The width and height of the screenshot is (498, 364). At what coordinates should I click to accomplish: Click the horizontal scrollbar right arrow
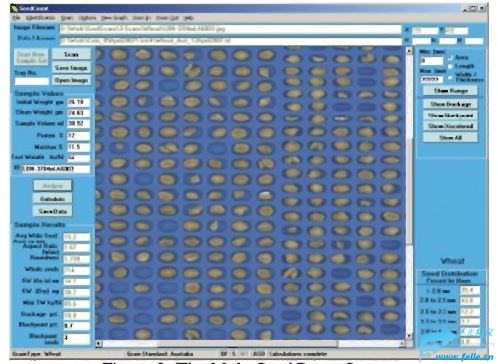402,343
